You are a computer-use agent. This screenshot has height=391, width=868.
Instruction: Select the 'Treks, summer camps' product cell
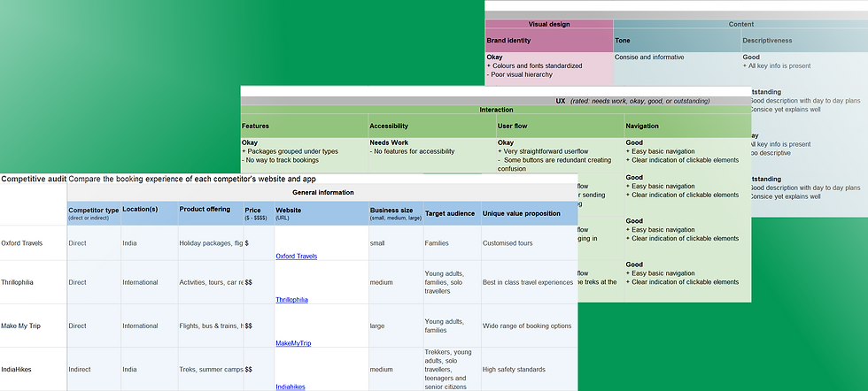pyautogui.click(x=211, y=370)
